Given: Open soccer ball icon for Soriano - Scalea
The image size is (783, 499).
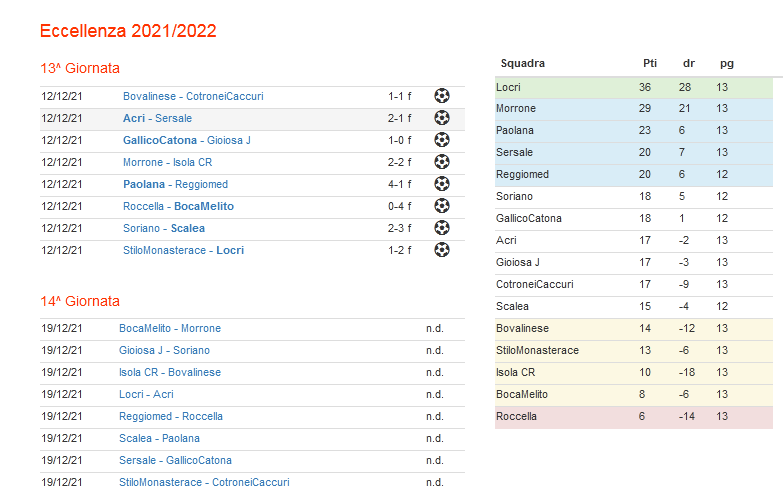Looking at the screenshot, I should [441, 228].
